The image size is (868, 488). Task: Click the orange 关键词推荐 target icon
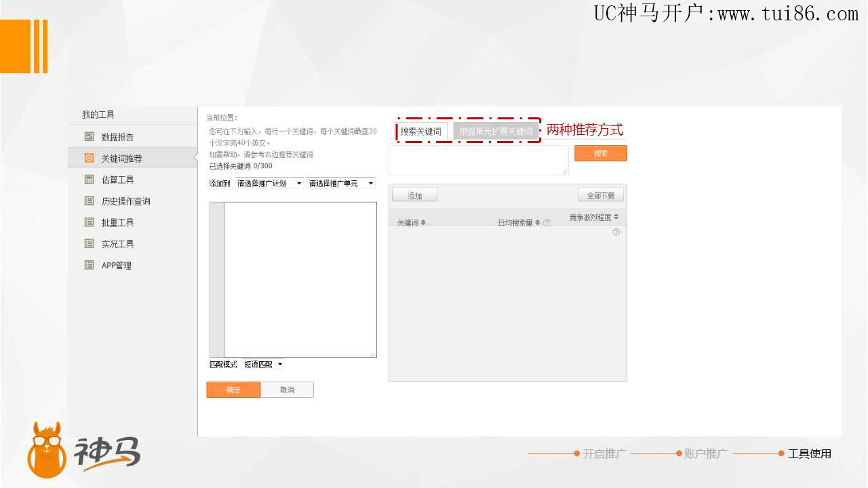tap(89, 158)
